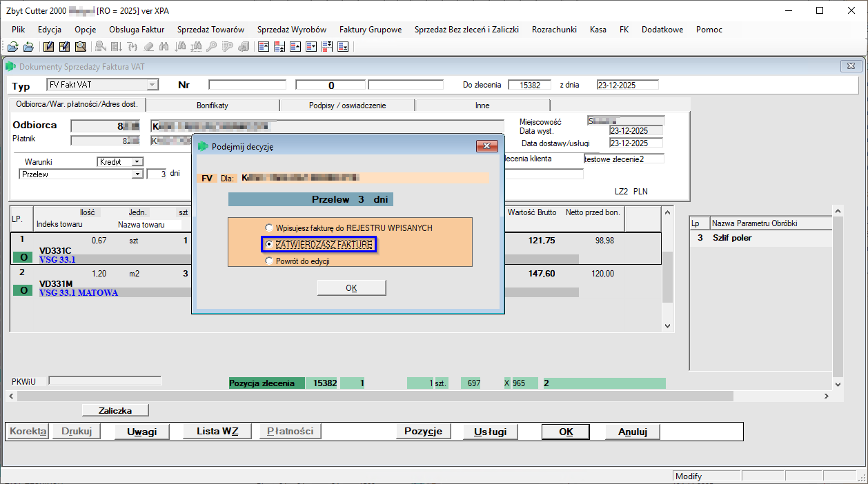
Task: Click the key toolbar icon
Action: 211,47
